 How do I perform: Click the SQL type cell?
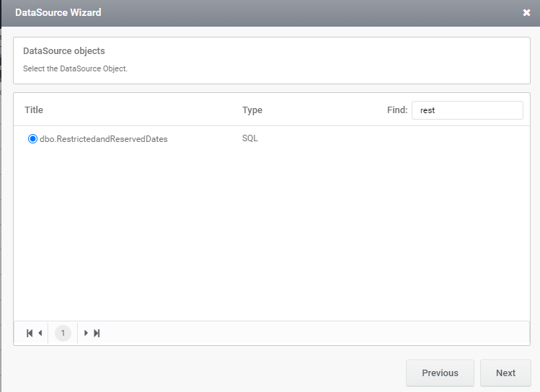(250, 138)
